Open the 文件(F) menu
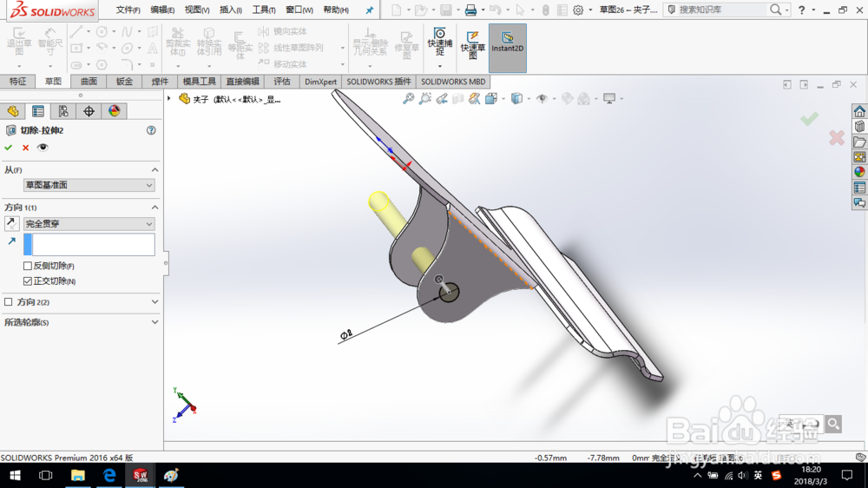Image resolution: width=868 pixels, height=488 pixels. click(x=128, y=10)
